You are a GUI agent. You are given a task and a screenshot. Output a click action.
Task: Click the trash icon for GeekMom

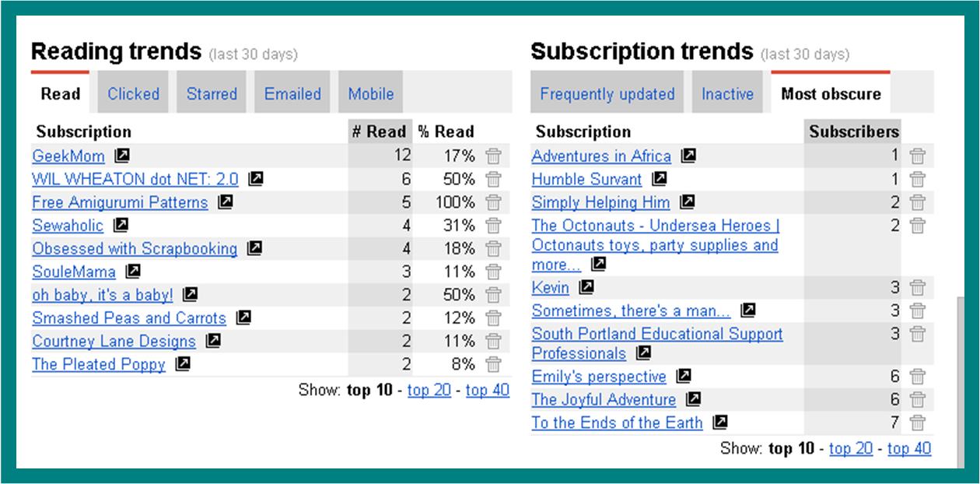point(492,156)
